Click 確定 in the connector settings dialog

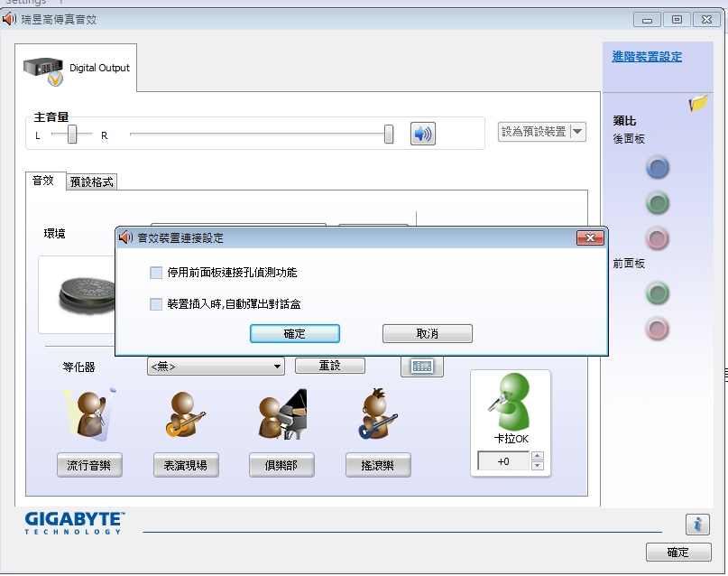tap(295, 333)
